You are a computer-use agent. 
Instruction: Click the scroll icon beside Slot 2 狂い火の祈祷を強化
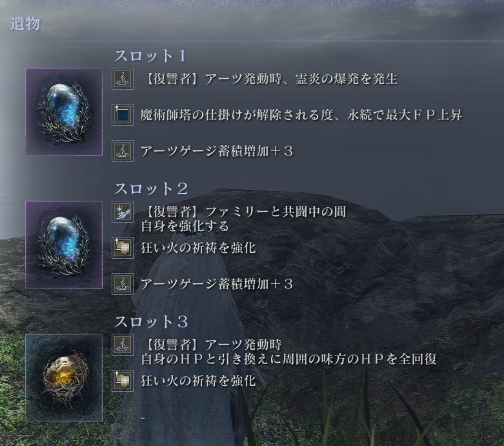(123, 248)
